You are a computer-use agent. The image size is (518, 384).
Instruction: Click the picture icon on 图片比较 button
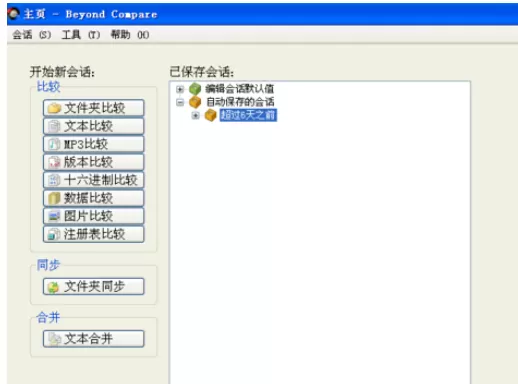point(54,216)
